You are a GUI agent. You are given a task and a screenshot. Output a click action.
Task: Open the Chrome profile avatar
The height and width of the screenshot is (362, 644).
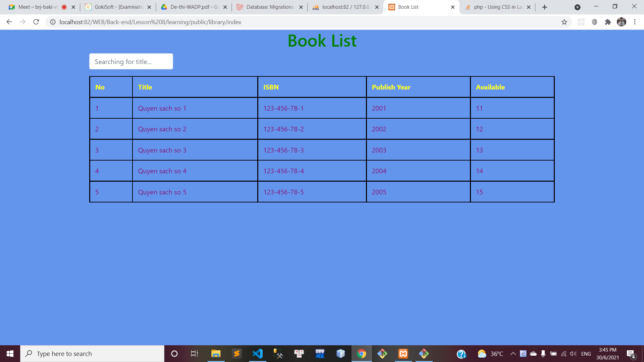pyautogui.click(x=622, y=22)
